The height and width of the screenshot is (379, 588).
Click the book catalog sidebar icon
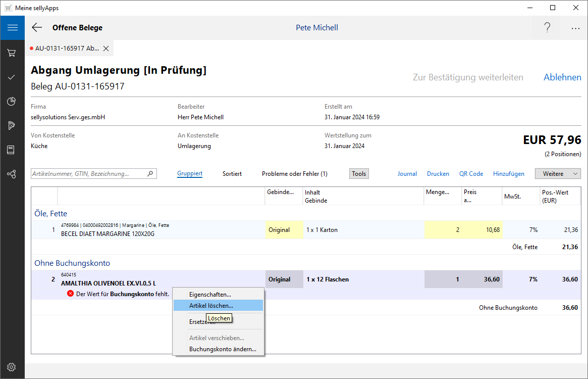12,150
